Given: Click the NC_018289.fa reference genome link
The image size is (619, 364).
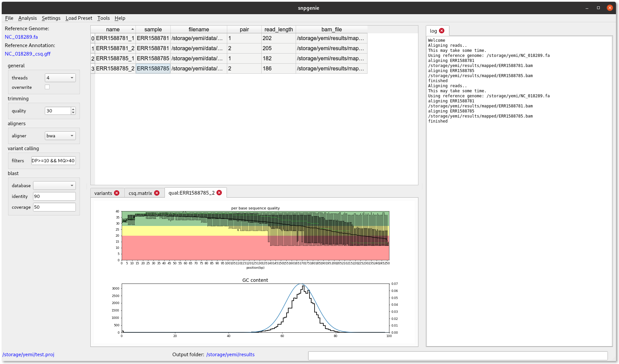Looking at the screenshot, I should click(x=21, y=37).
